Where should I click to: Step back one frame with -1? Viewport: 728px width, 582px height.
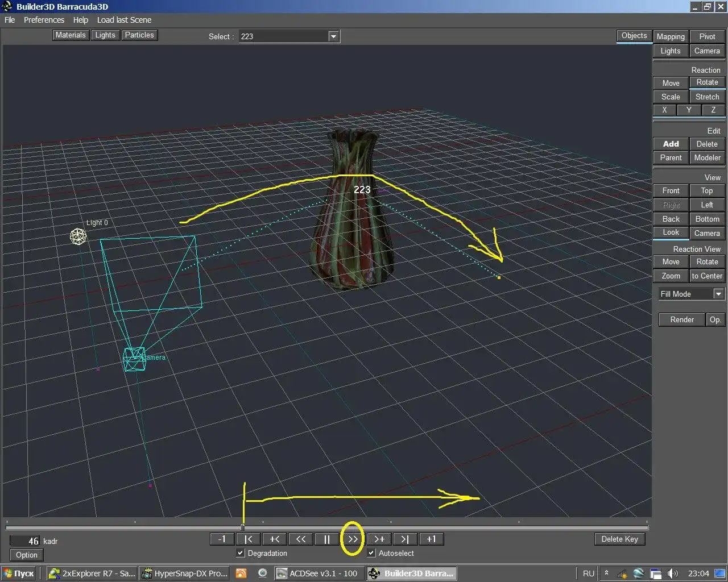point(222,539)
